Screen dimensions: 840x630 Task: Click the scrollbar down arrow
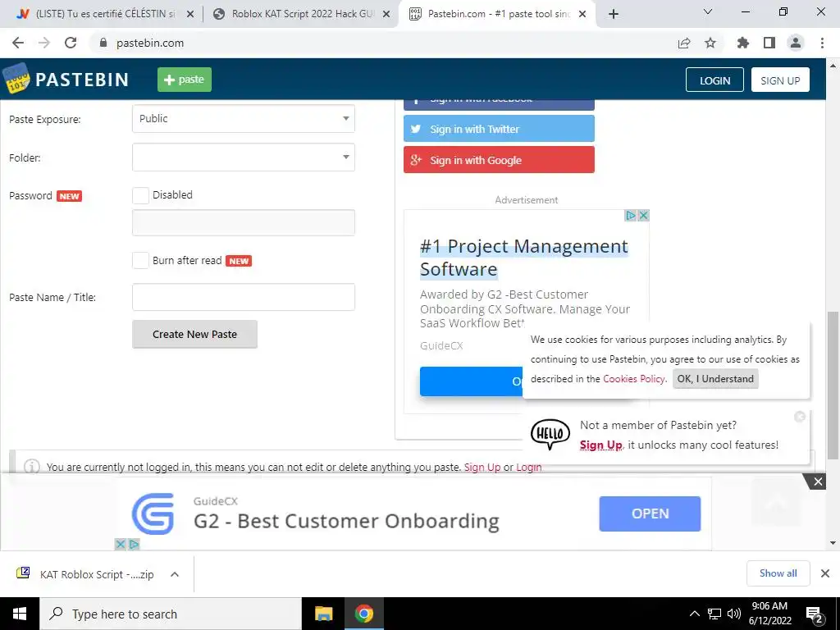(x=833, y=543)
